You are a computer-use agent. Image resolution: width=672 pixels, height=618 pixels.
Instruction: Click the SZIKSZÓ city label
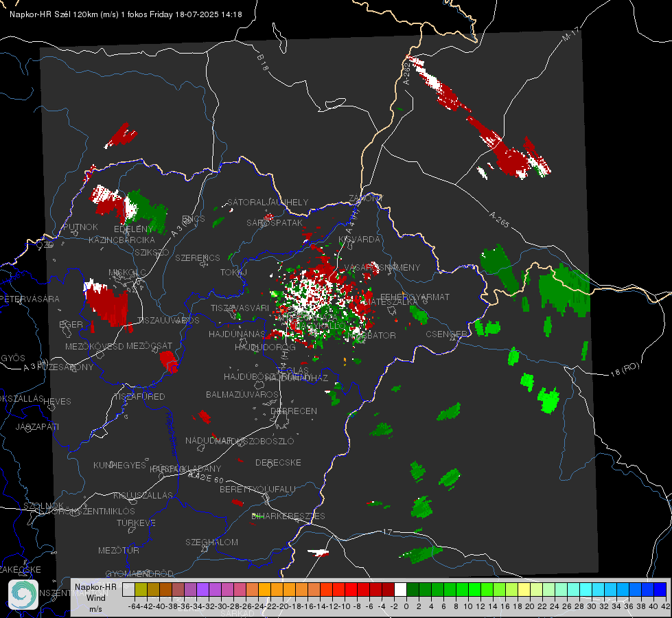pyautogui.click(x=152, y=252)
